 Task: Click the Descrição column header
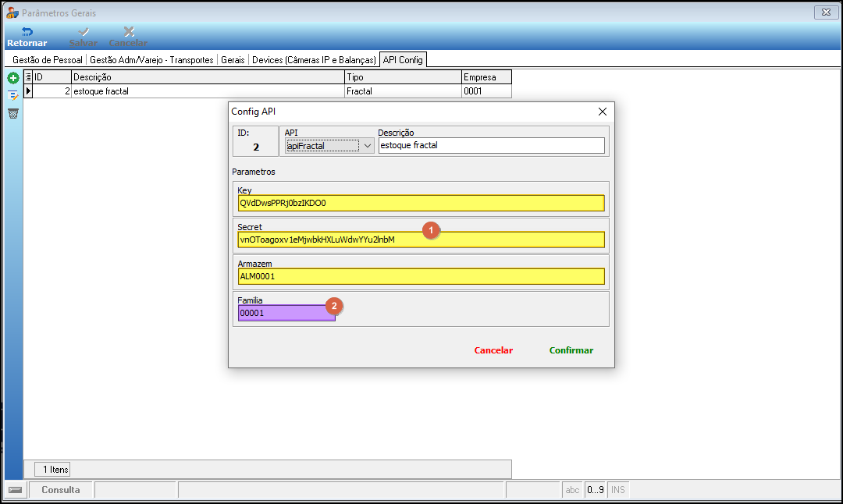(x=208, y=76)
